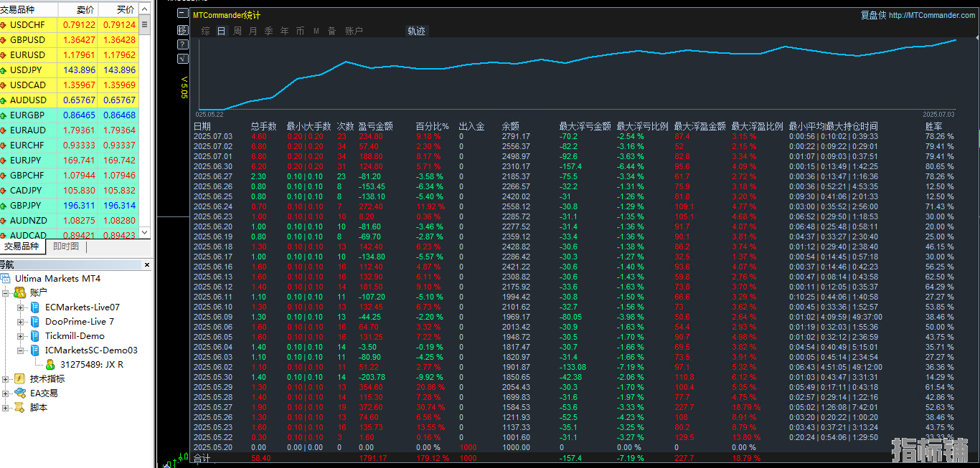The height and width of the screenshot is (468, 980).
Task: Open the http://MTCommander.com link
Action: 932,15
